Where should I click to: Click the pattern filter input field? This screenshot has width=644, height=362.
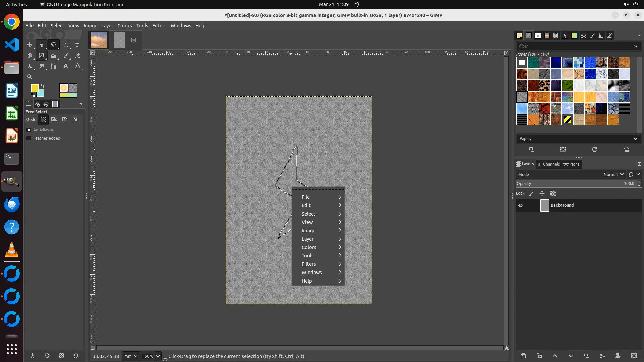pos(574,46)
